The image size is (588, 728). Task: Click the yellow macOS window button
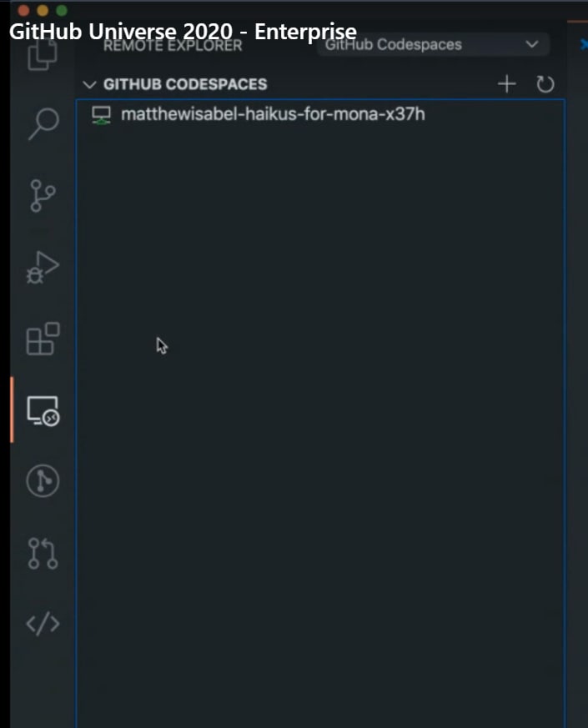click(43, 10)
